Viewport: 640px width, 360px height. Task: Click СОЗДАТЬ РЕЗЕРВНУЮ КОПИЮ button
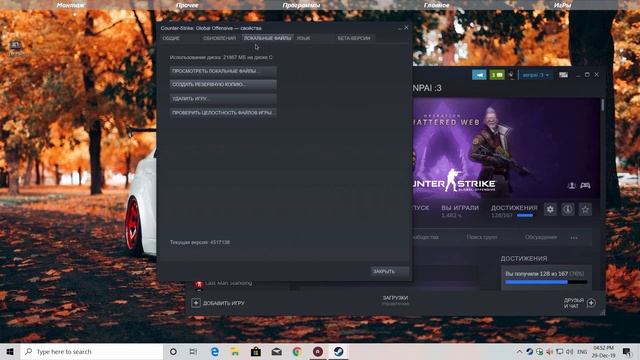pos(223,84)
